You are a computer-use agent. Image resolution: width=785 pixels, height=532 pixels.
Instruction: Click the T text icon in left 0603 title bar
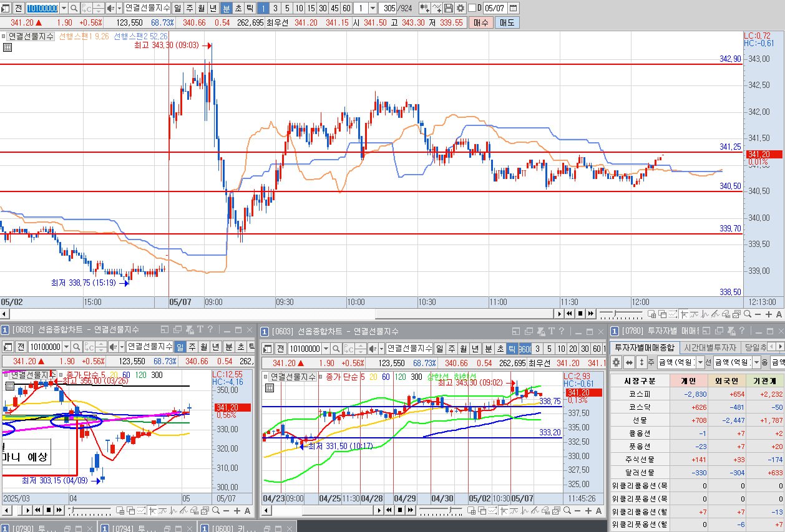[x=200, y=329]
